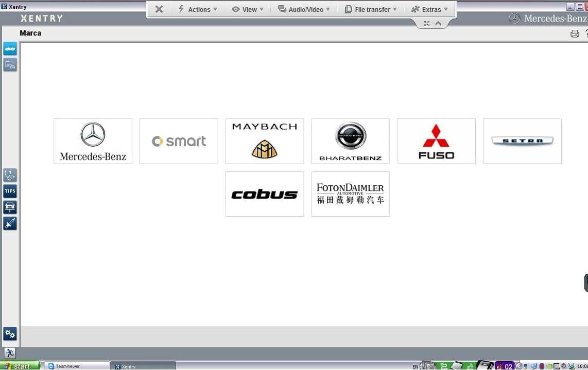The width and height of the screenshot is (588, 370).
Task: Select the Mercedes-Benz brand tile
Action: (x=93, y=141)
